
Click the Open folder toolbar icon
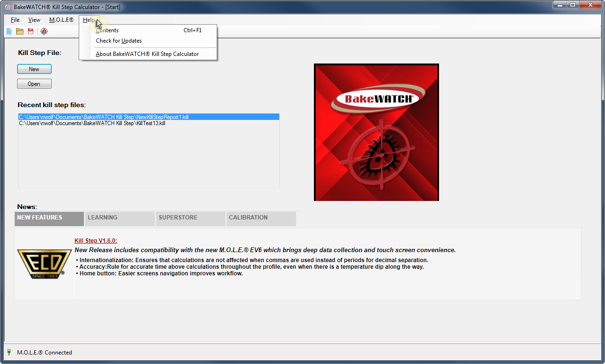coord(20,31)
